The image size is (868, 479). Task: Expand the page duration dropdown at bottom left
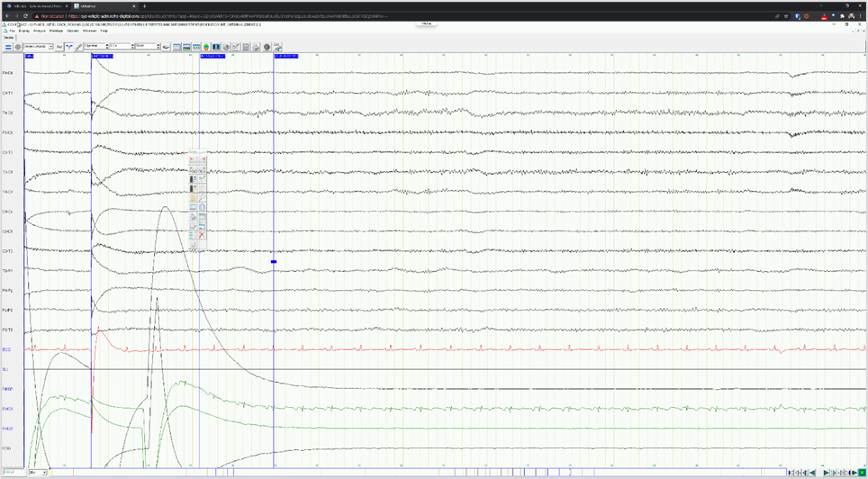coord(44,473)
